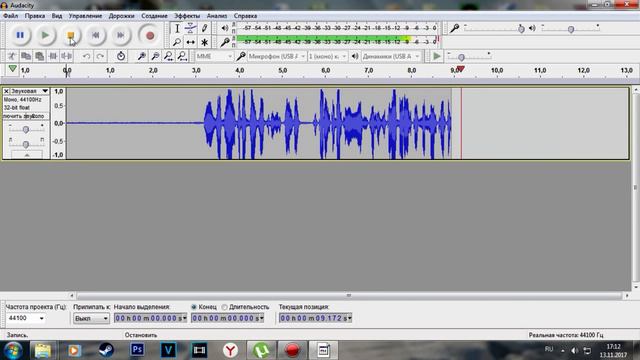
Task: Click the Paste icon in edit toolbar
Action: click(x=40, y=56)
